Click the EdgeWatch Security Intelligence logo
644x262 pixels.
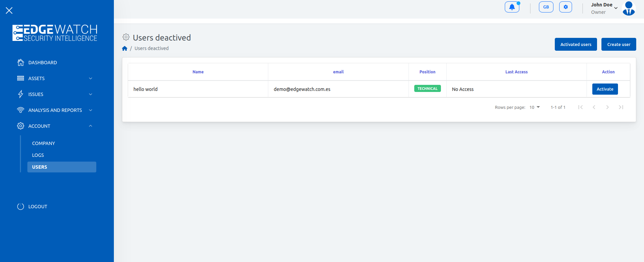coord(55,33)
